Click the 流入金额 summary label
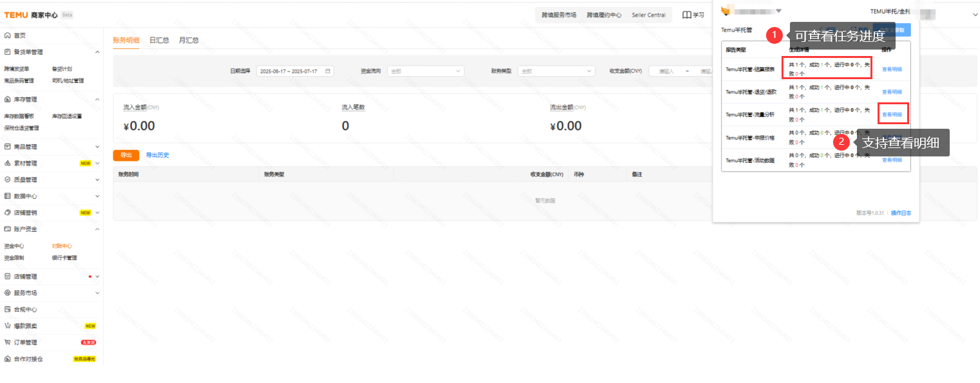 coord(135,107)
